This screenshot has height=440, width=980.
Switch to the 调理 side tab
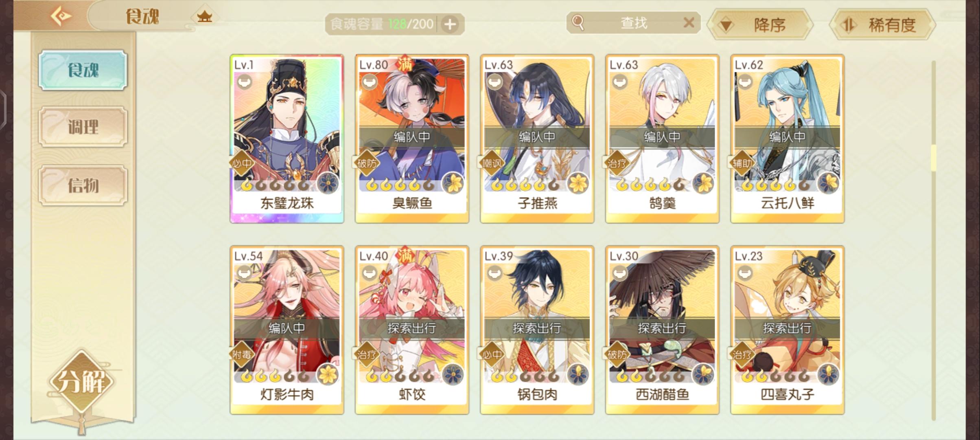83,127
